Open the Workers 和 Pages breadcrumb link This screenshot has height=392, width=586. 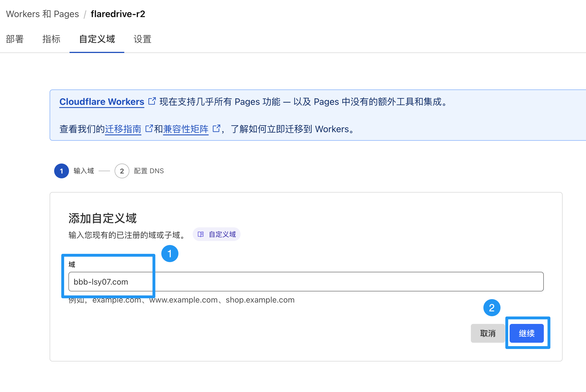pyautogui.click(x=42, y=14)
